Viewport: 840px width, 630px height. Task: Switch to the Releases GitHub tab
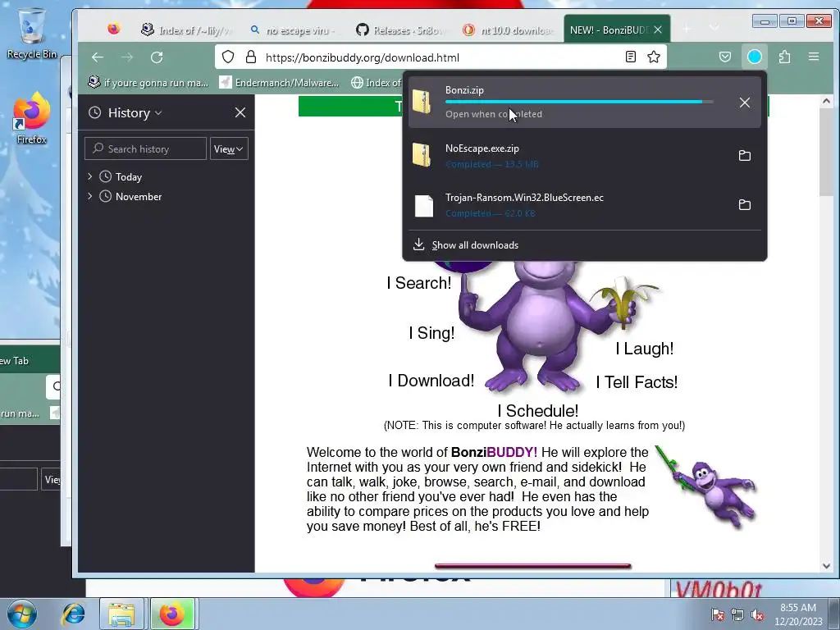click(400, 30)
